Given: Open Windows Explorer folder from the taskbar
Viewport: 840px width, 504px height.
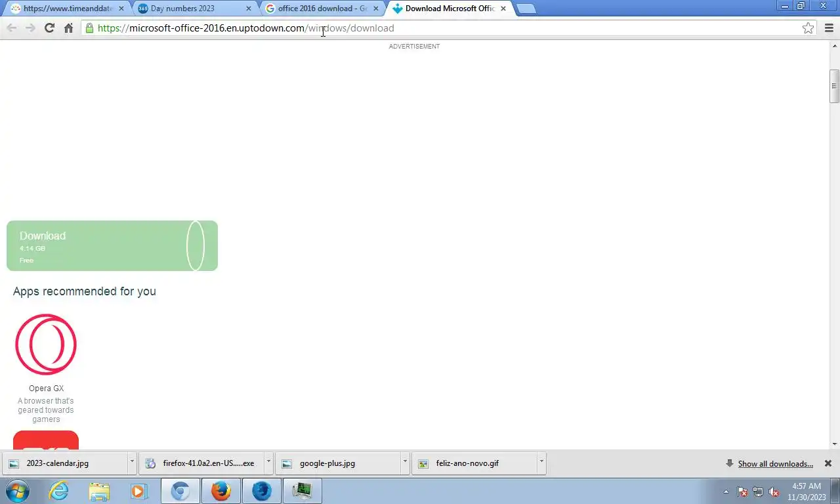Looking at the screenshot, I should pos(99,491).
